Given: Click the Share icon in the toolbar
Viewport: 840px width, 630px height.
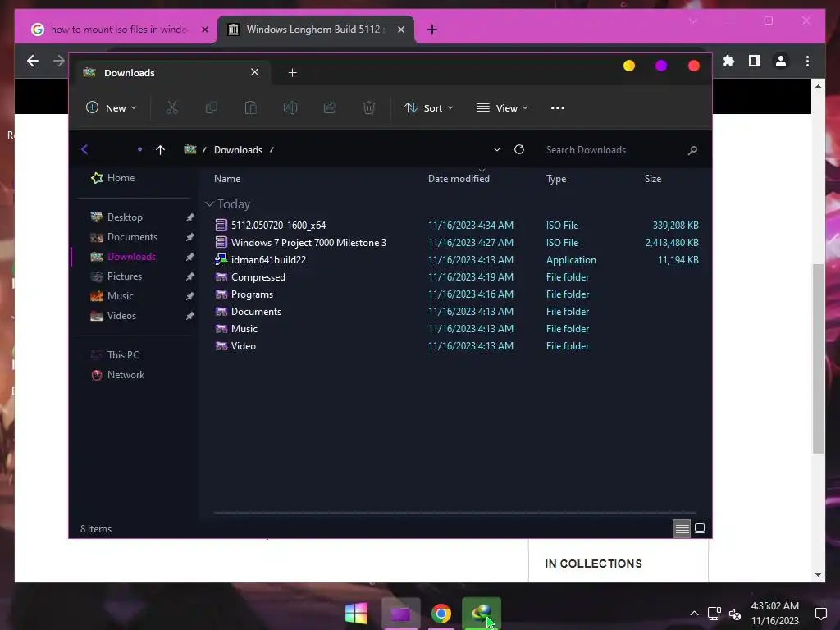Looking at the screenshot, I should point(330,107).
